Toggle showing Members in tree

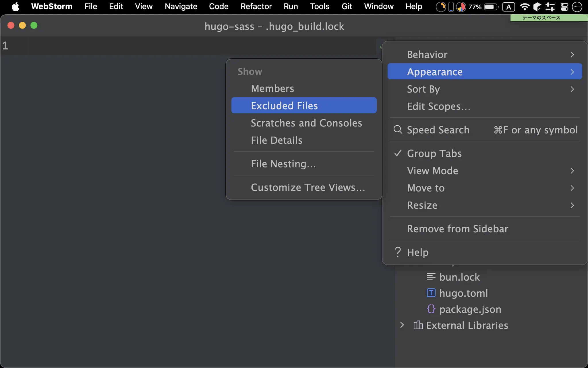(x=272, y=88)
